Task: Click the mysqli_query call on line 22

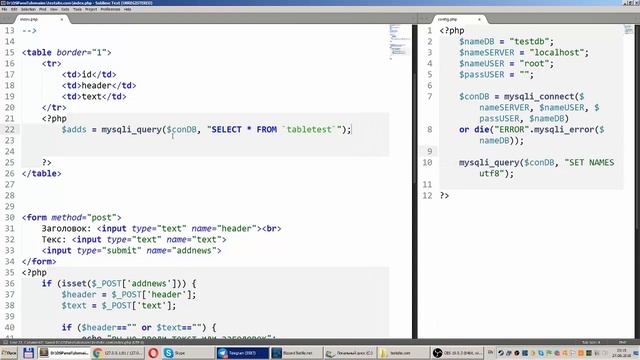Action: pyautogui.click(x=131, y=129)
